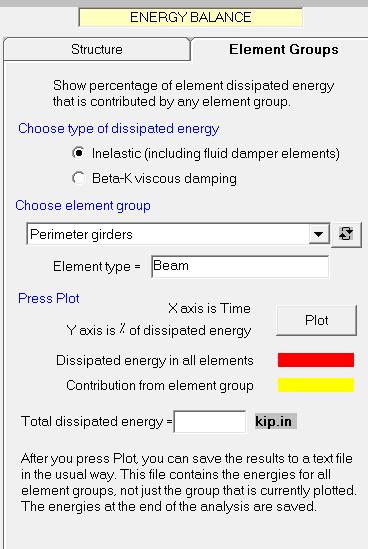Click the Press Plot heading text
The image size is (368, 549).
[x=49, y=298]
